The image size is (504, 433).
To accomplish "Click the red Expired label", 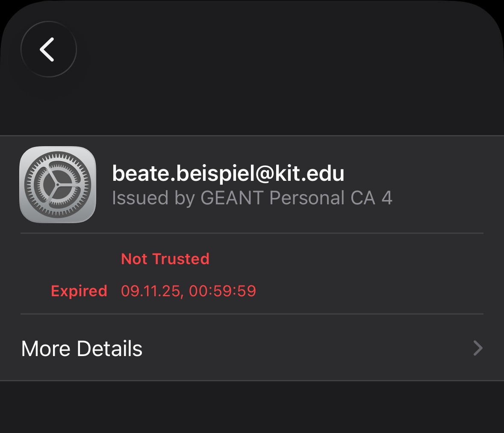I will click(x=79, y=291).
